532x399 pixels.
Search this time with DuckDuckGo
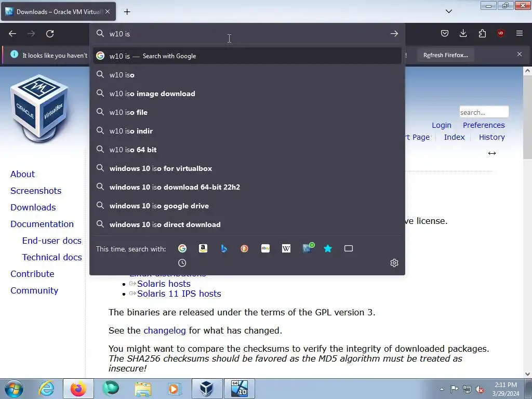coord(244,249)
